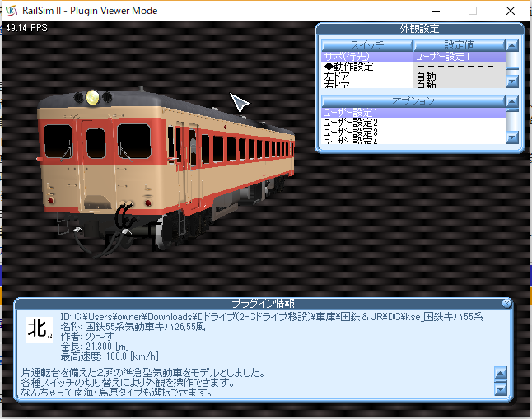Click the オプション header
Viewport: 532px width, 419px height.
(413, 100)
